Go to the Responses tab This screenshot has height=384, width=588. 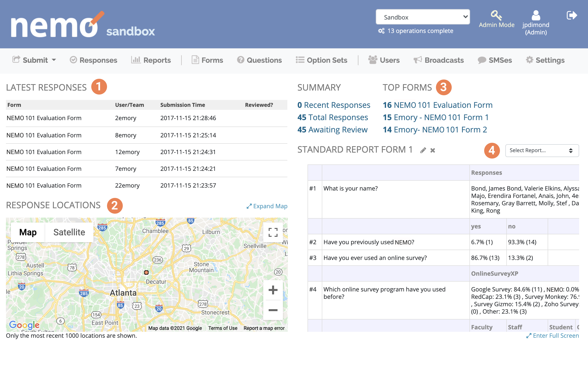pos(93,60)
